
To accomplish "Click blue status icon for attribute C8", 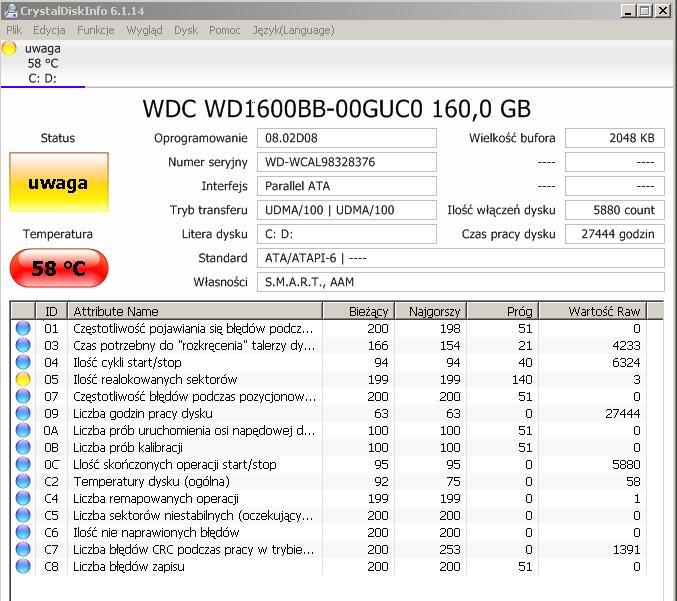I will pos(23,566).
